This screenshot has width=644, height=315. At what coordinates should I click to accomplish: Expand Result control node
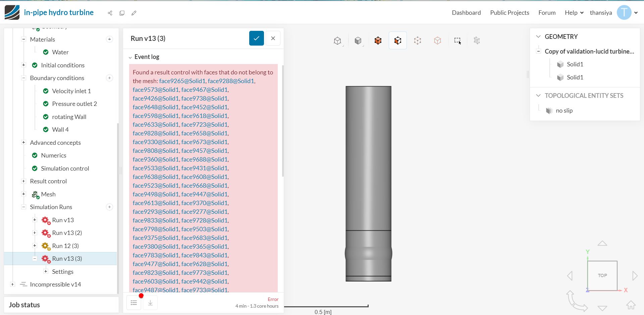pos(23,181)
